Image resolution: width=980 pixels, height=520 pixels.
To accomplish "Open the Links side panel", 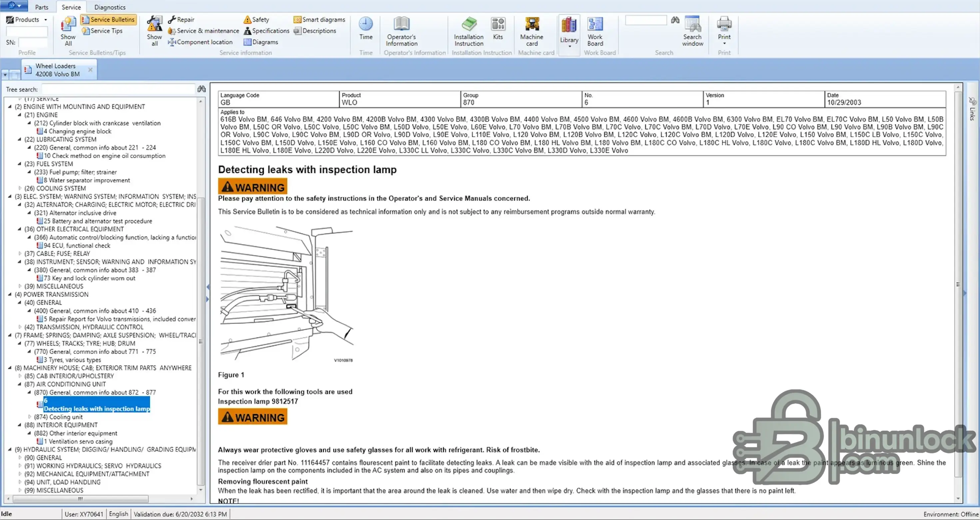I will 972,109.
